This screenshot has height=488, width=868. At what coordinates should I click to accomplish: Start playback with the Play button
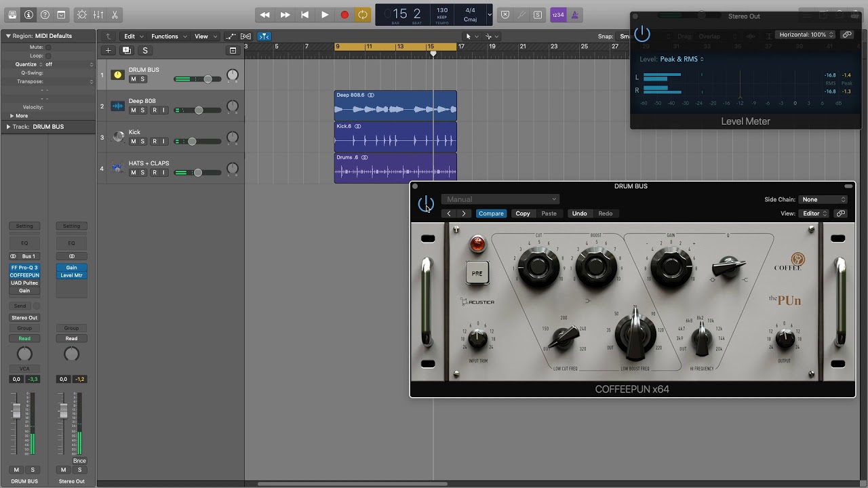coord(325,14)
